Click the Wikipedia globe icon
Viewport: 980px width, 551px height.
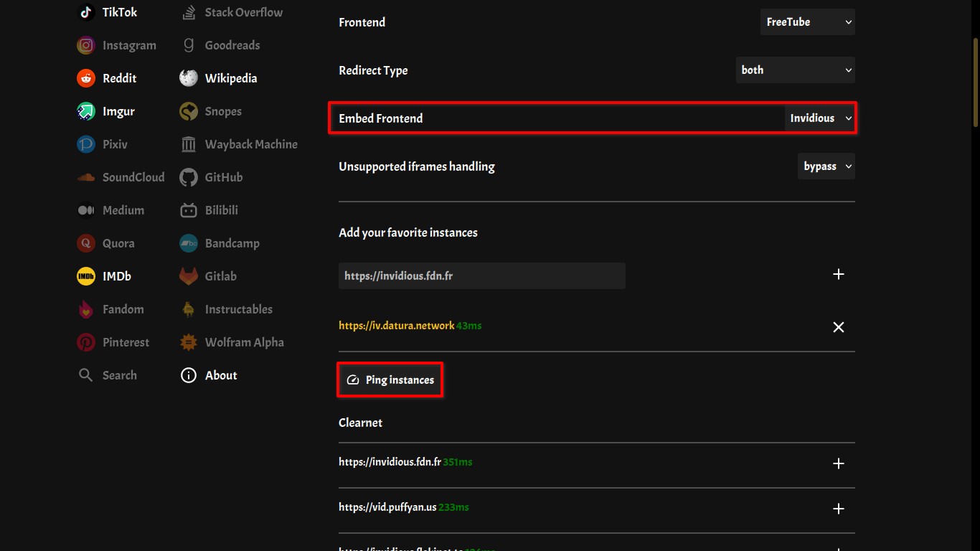pos(189,78)
